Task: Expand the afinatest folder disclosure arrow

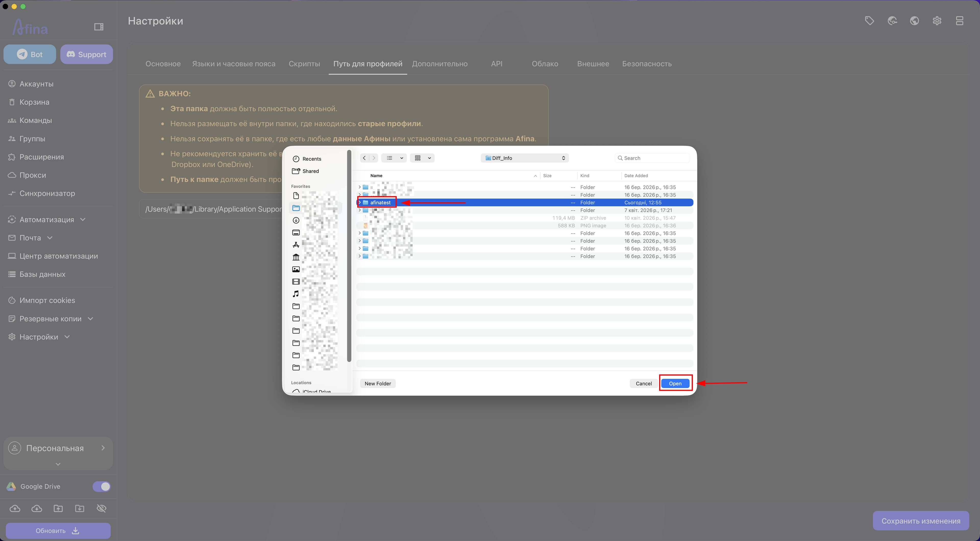Action: coord(360,203)
